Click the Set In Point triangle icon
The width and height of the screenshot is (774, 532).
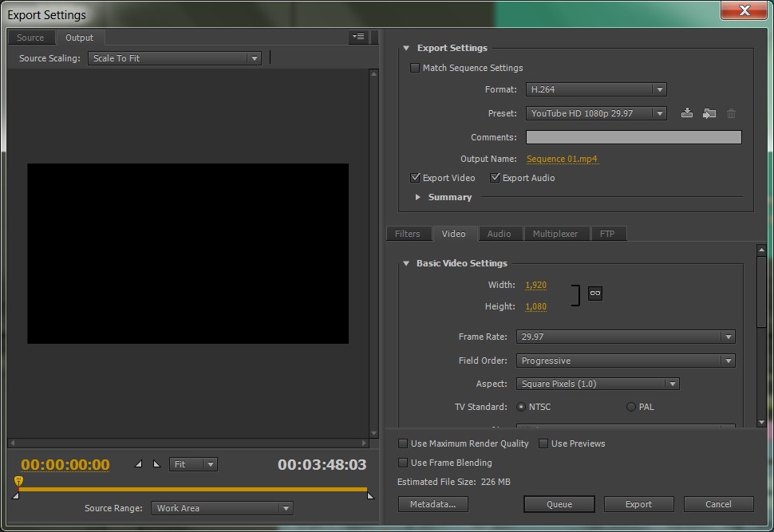tap(138, 464)
